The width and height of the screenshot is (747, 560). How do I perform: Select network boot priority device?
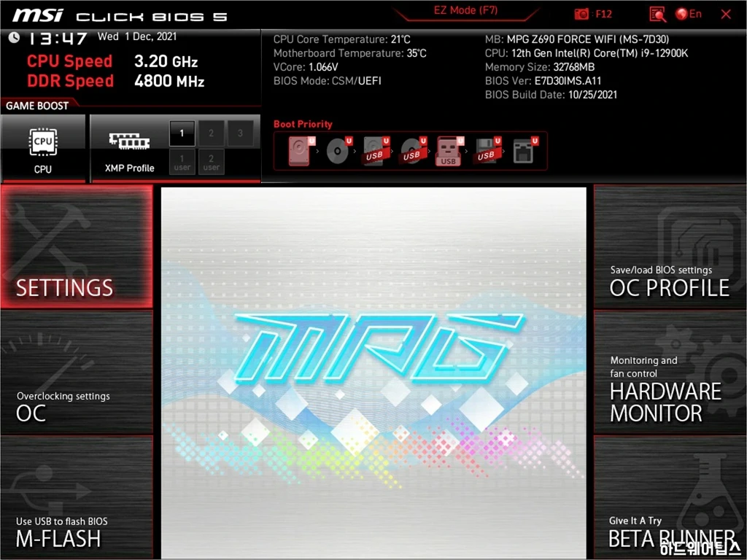click(x=525, y=151)
